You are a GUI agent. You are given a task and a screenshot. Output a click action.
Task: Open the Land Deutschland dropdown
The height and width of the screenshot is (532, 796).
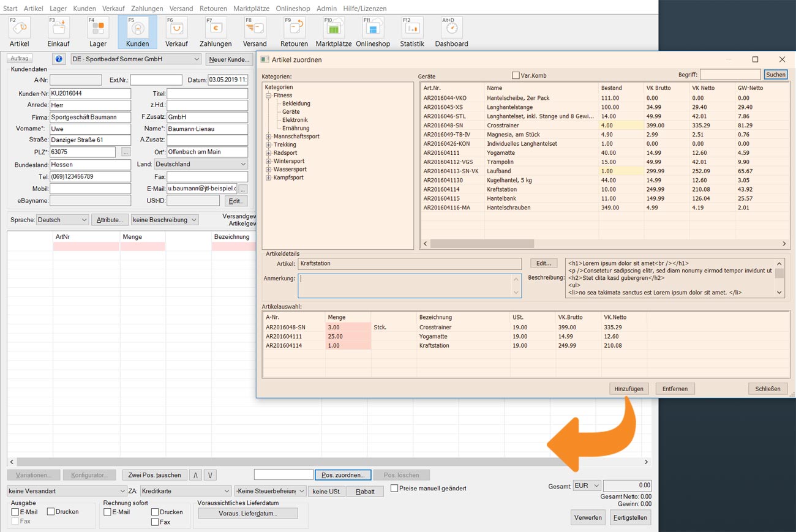[x=200, y=164]
